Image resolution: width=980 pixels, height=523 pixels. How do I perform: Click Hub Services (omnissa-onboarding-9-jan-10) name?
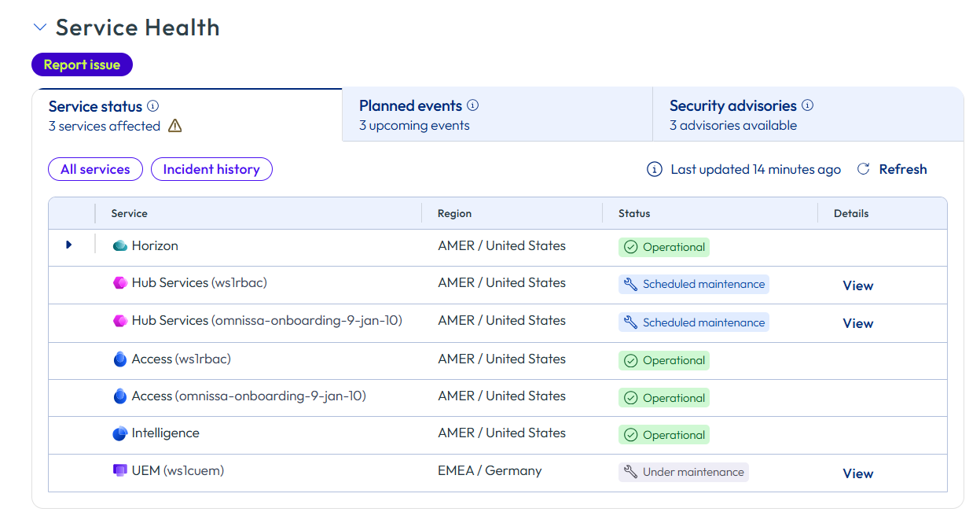click(267, 320)
